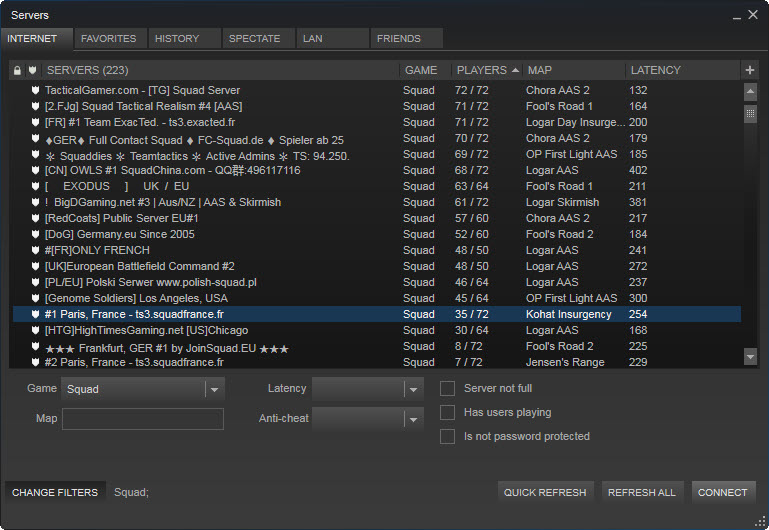Select the [2.FJg] Squad Tactical Realism #4 [AAS] name
This screenshot has height=530, width=769.
pos(143,106)
